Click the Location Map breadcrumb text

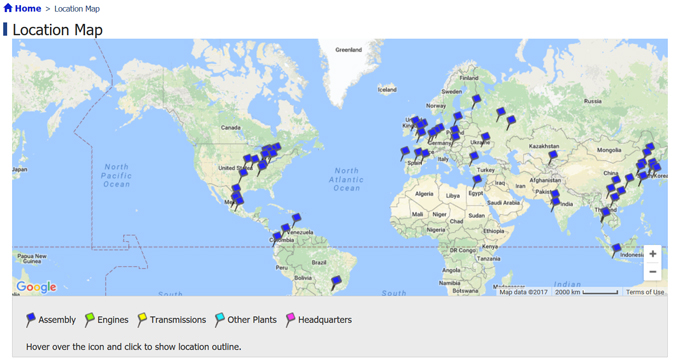[77, 9]
